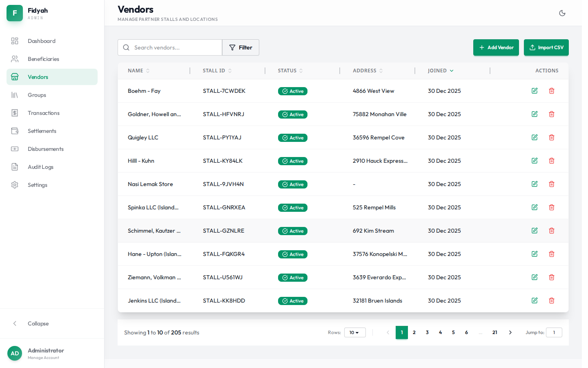Open the Settlements page
The image size is (588, 368).
click(x=42, y=131)
